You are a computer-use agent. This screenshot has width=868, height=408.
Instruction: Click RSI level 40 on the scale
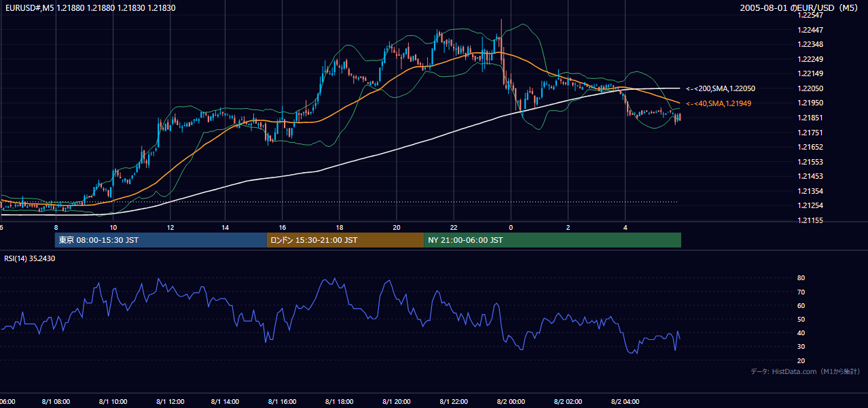[x=801, y=333]
